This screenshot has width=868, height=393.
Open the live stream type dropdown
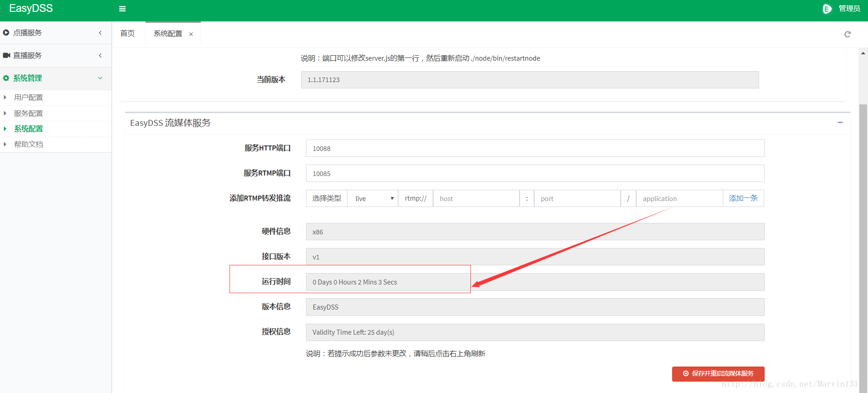373,198
